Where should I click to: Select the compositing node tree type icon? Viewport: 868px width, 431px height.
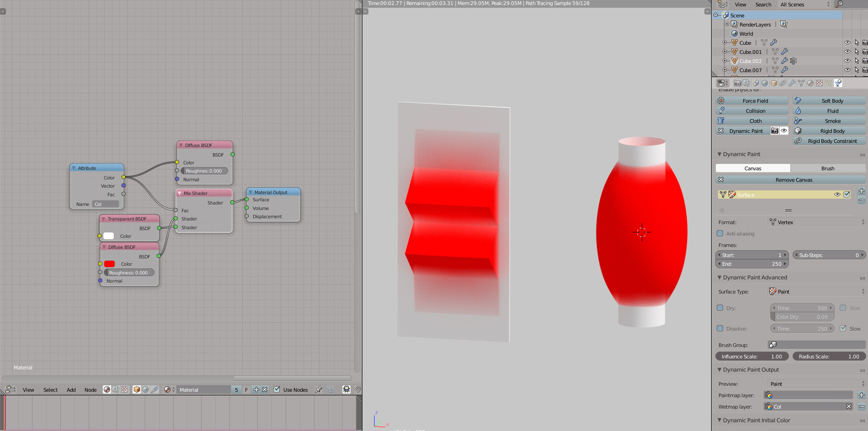(116, 389)
